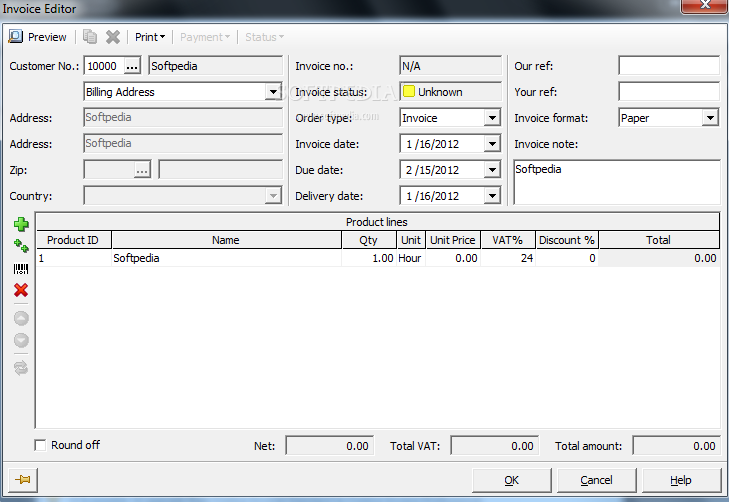Delete product line with red X
The height and width of the screenshot is (502, 729).
tap(21, 291)
